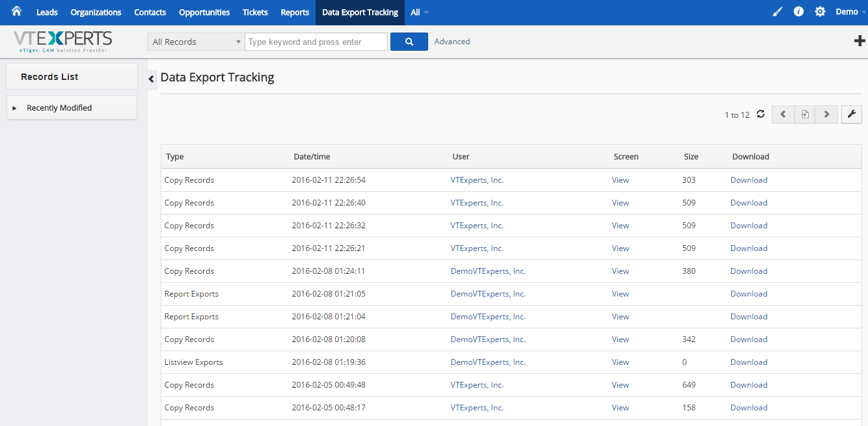Refresh the record count icon
Image resolution: width=868 pixels, height=426 pixels.
pyautogui.click(x=761, y=114)
